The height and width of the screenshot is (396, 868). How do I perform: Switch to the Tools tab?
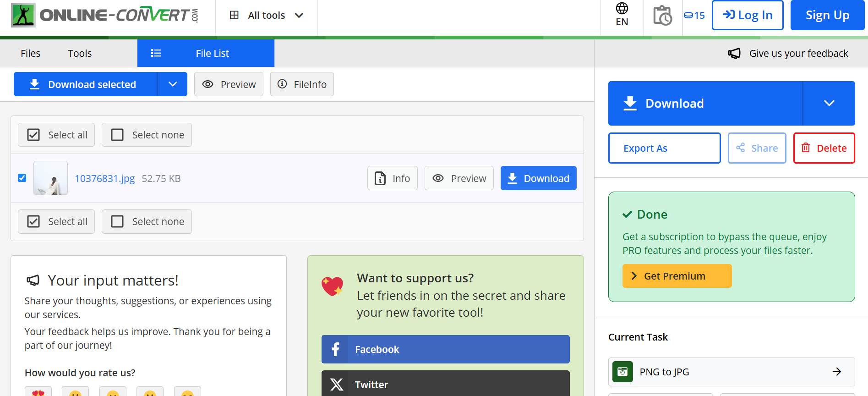[80, 54]
